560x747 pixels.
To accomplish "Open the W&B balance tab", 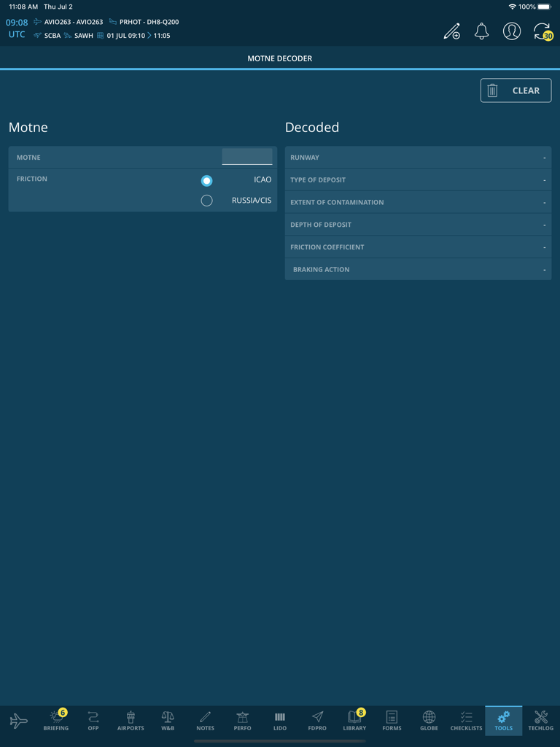I will [x=168, y=721].
